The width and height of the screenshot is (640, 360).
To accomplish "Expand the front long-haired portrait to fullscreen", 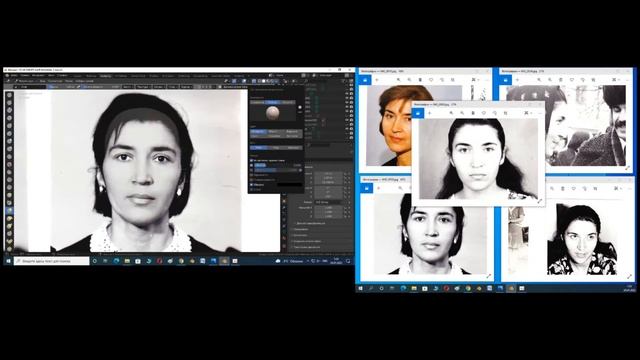I will (540, 201).
